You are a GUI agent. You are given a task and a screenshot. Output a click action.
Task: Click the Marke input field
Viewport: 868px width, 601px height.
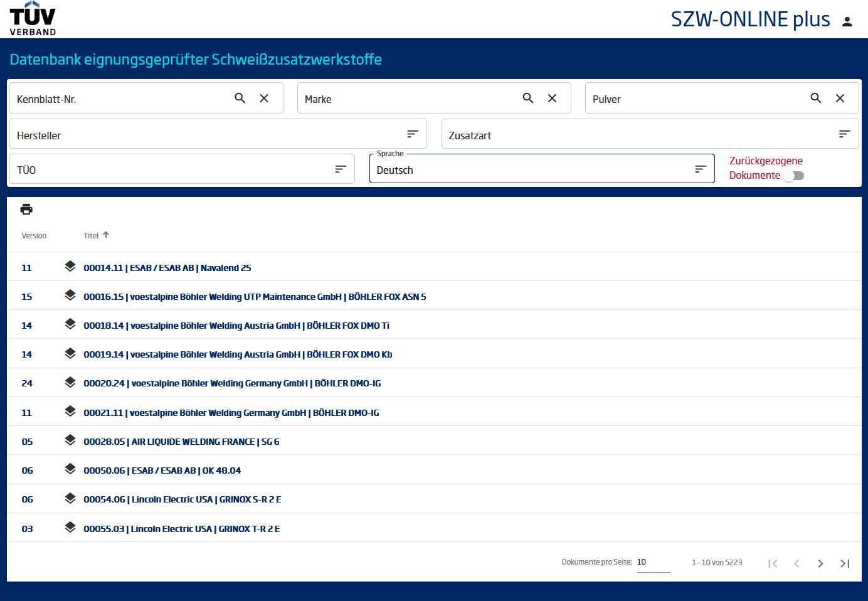pos(408,99)
